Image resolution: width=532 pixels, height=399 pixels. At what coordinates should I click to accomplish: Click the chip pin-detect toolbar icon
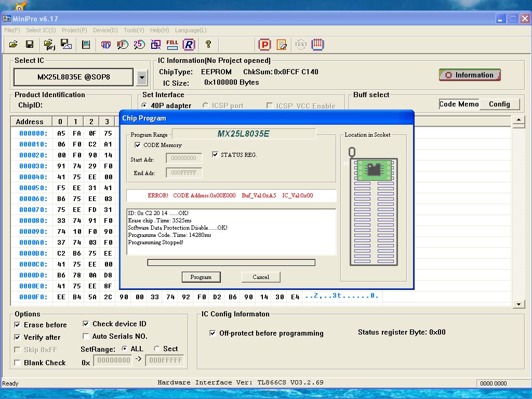click(317, 45)
